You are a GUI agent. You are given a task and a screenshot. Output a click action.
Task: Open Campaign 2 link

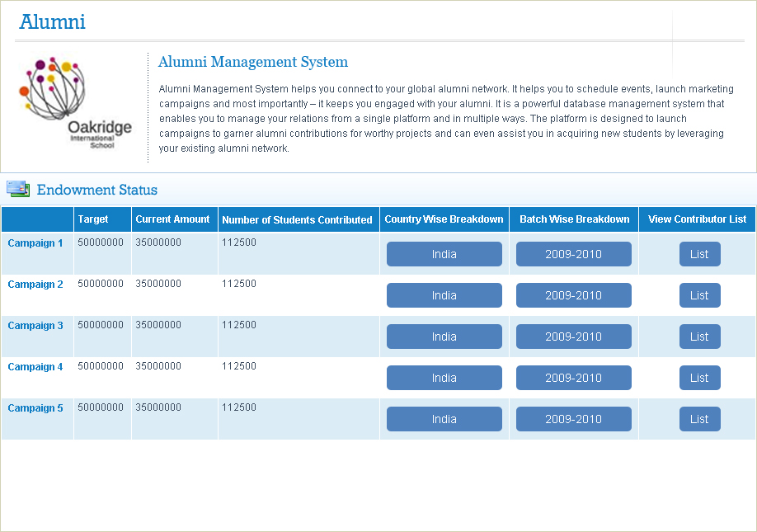(x=35, y=285)
